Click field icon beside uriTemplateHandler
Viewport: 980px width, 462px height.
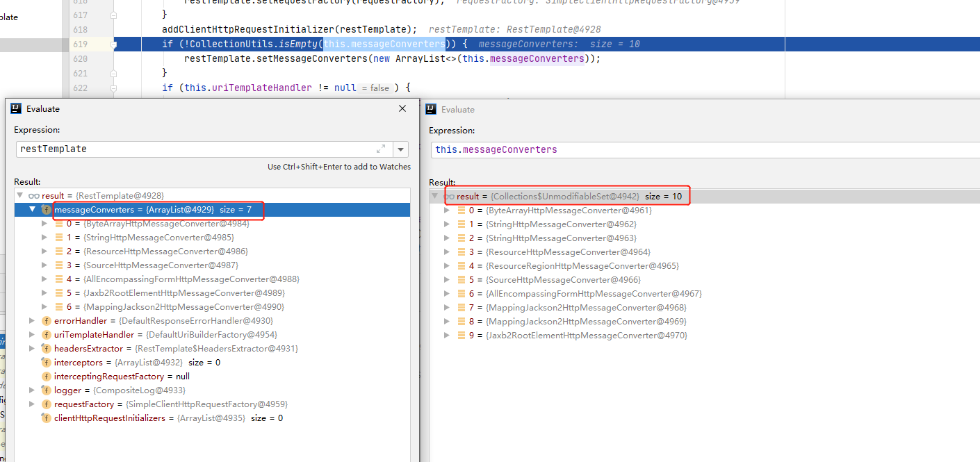(x=47, y=335)
